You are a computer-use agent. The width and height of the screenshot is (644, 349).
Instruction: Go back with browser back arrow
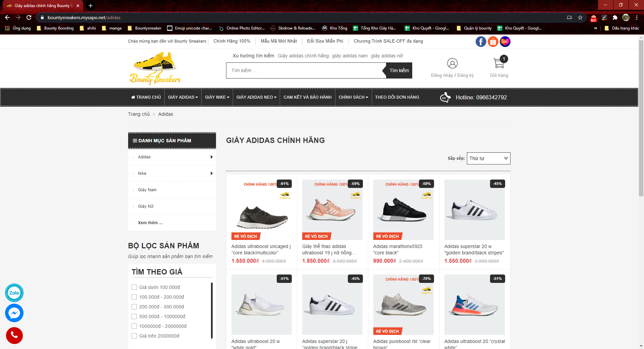coord(7,17)
